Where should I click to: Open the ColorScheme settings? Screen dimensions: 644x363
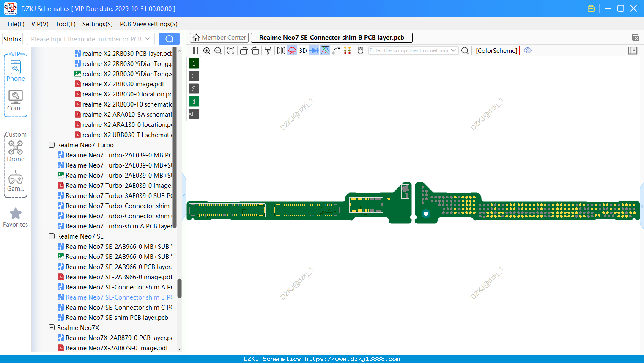pyautogui.click(x=496, y=50)
